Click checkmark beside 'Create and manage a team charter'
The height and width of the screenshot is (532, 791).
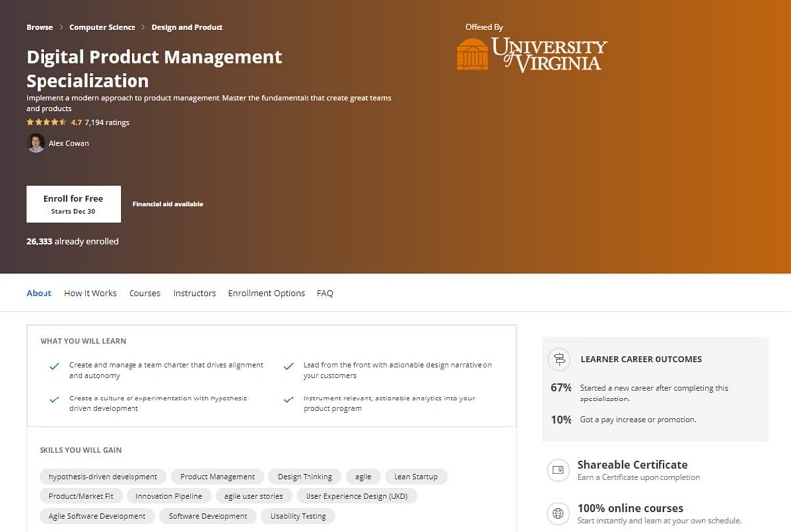click(x=54, y=367)
